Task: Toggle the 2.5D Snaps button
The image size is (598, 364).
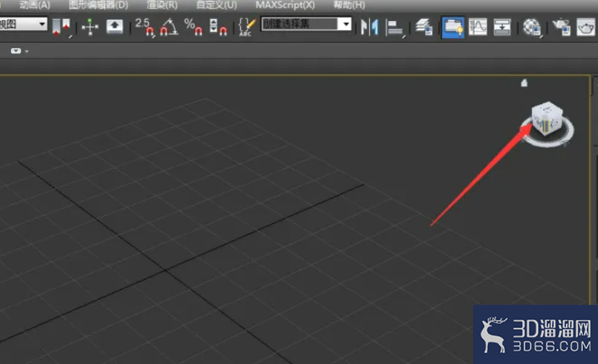Action: [145, 27]
